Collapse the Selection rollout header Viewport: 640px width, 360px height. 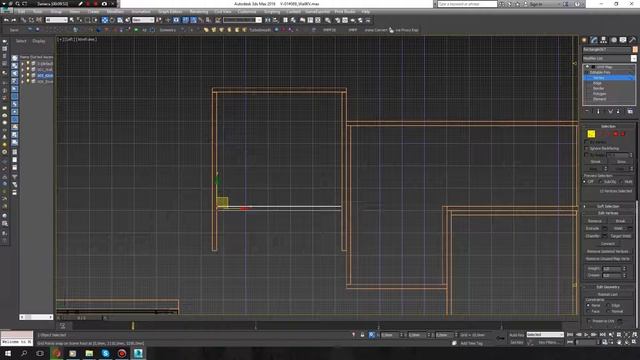tap(608, 127)
